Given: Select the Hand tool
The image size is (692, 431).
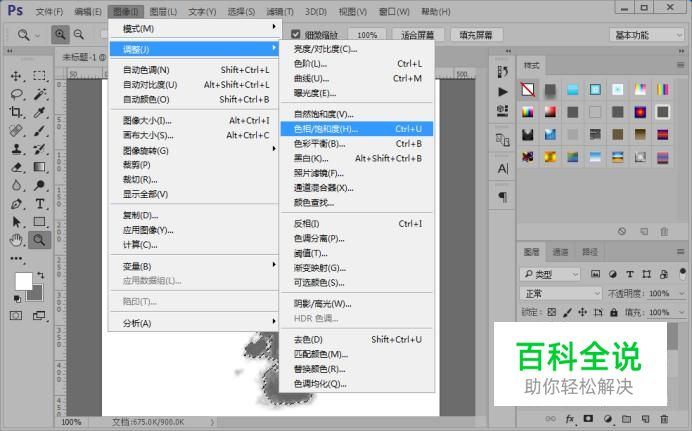Looking at the screenshot, I should click(16, 240).
